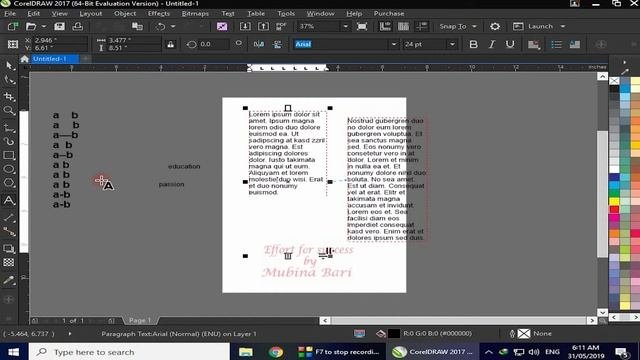
Task: Click the Publish to PDF icon
Action: coord(281,27)
